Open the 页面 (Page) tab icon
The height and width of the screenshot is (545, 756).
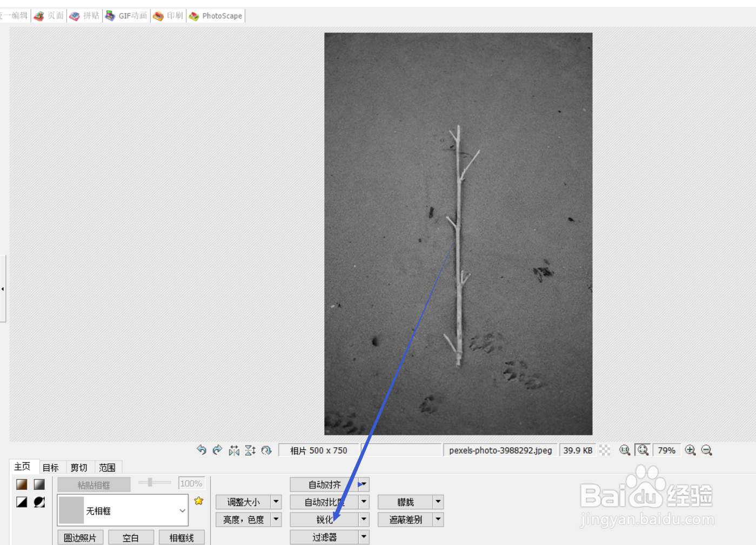[x=39, y=16]
